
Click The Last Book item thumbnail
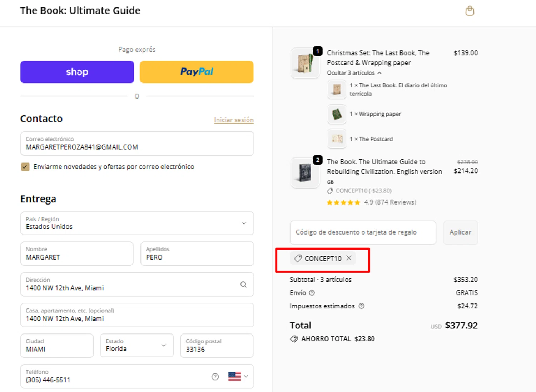pos(337,89)
